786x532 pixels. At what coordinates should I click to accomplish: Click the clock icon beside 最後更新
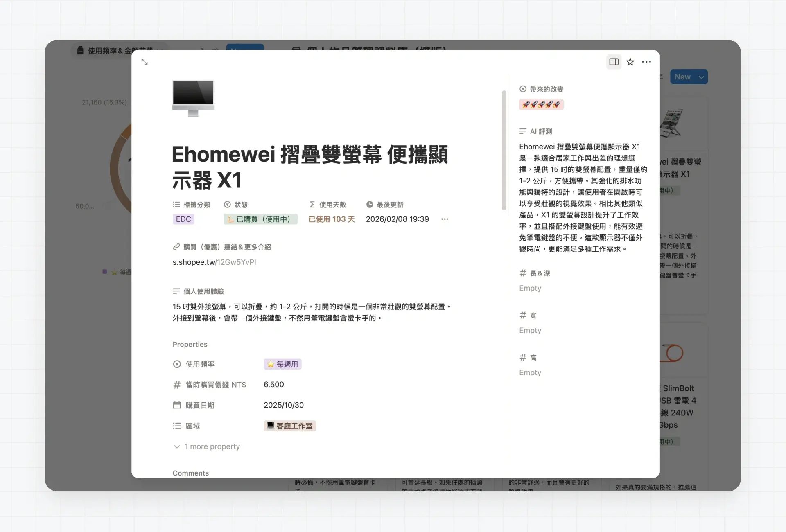[x=370, y=205]
